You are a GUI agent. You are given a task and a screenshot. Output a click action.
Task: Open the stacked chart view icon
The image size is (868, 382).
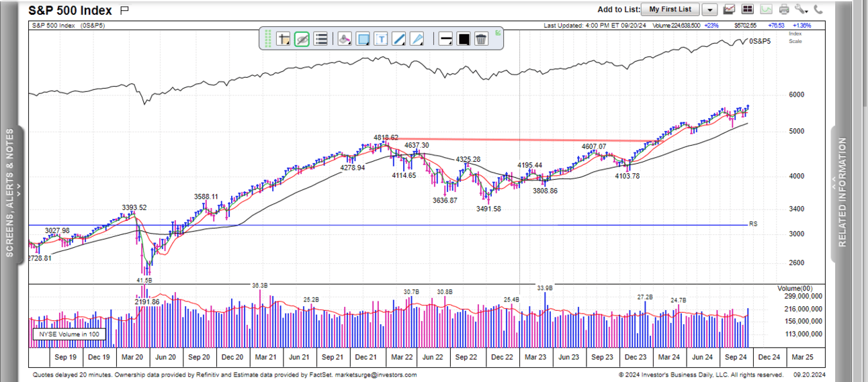point(729,9)
